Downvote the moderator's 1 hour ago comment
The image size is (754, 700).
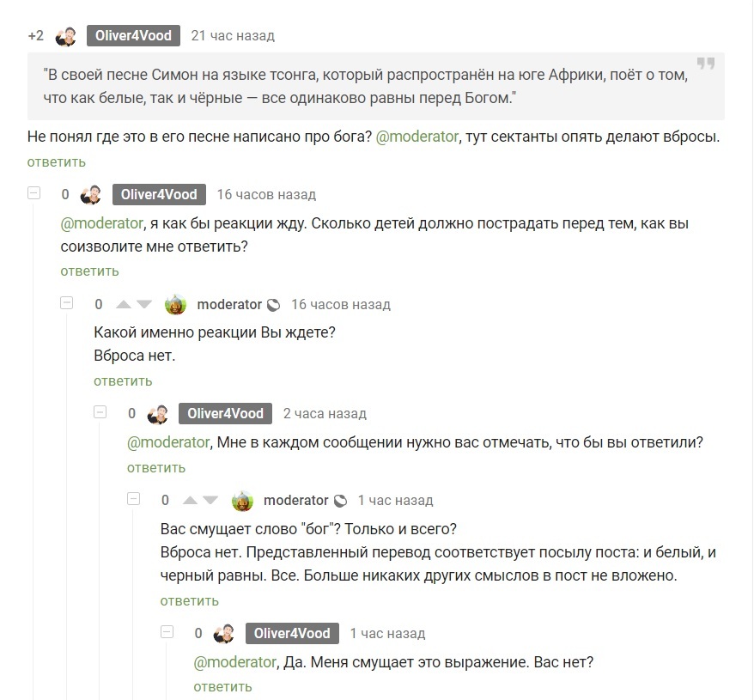(210, 500)
